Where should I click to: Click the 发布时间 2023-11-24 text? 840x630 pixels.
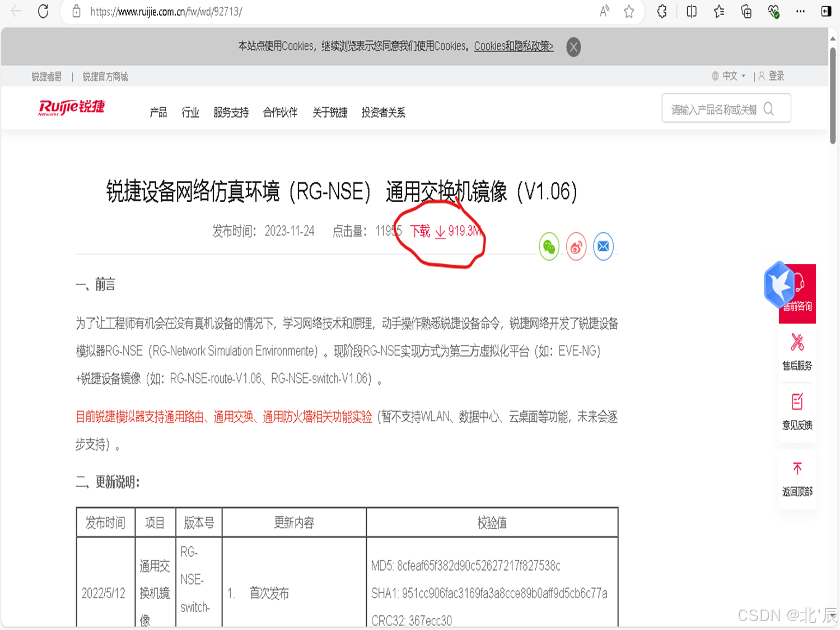[263, 231]
